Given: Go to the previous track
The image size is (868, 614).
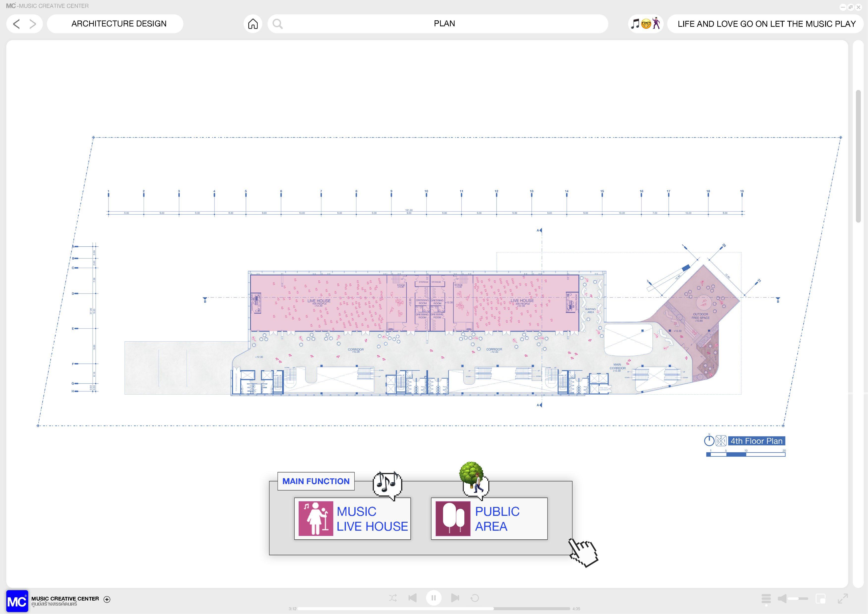Looking at the screenshot, I should 413,598.
